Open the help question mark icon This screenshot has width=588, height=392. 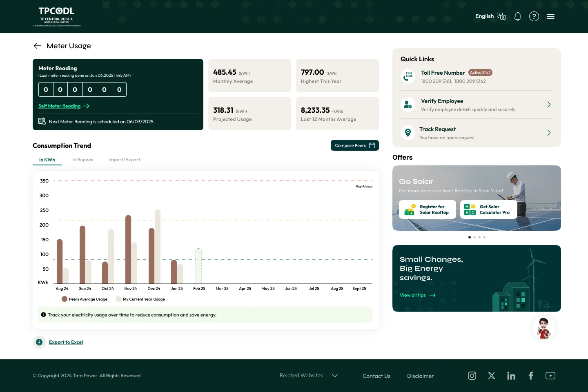(534, 16)
